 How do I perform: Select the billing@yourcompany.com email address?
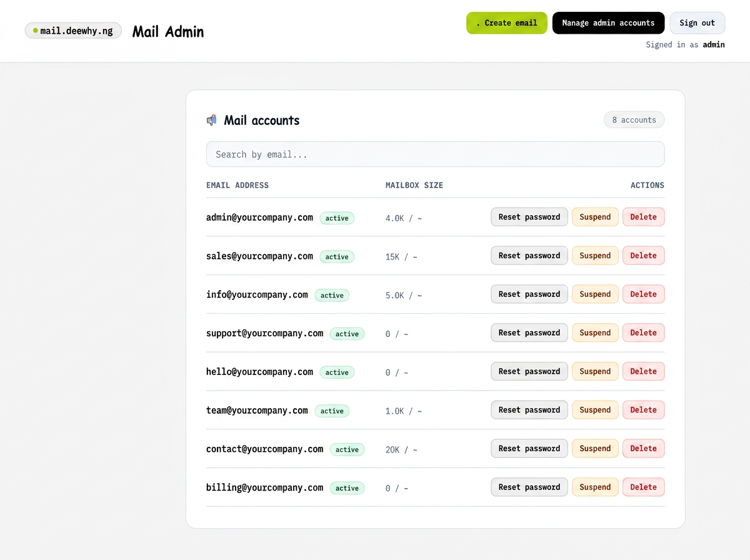[x=264, y=487]
